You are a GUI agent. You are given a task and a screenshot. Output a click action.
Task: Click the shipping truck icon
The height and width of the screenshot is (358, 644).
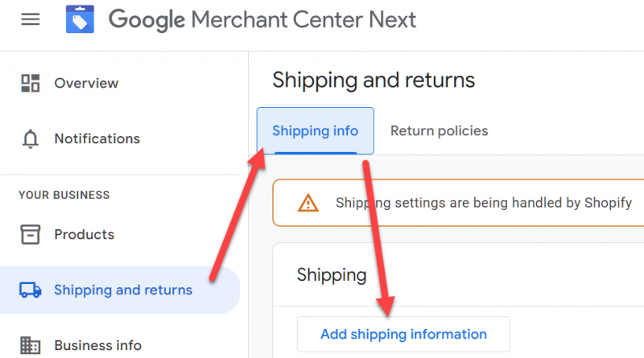(31, 290)
